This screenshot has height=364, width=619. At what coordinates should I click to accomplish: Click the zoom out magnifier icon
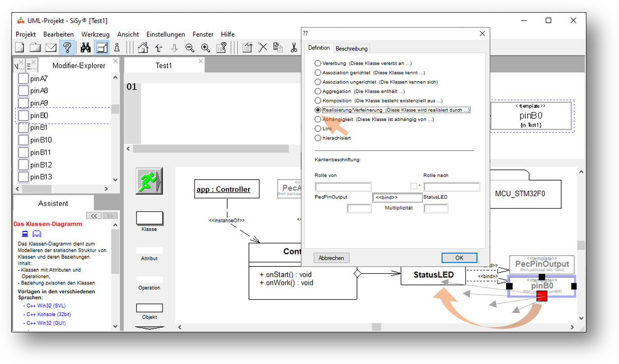pos(190,47)
